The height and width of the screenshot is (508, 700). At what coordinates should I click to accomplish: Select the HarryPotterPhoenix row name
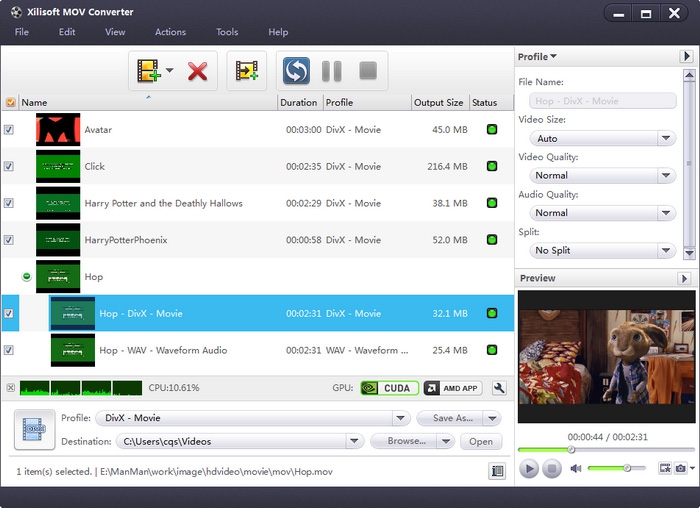pos(126,240)
